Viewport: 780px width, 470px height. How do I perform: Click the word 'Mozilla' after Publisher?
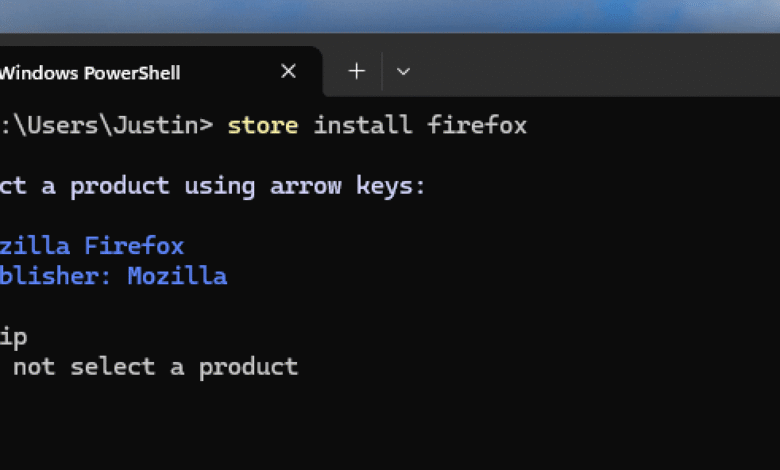[x=177, y=276]
